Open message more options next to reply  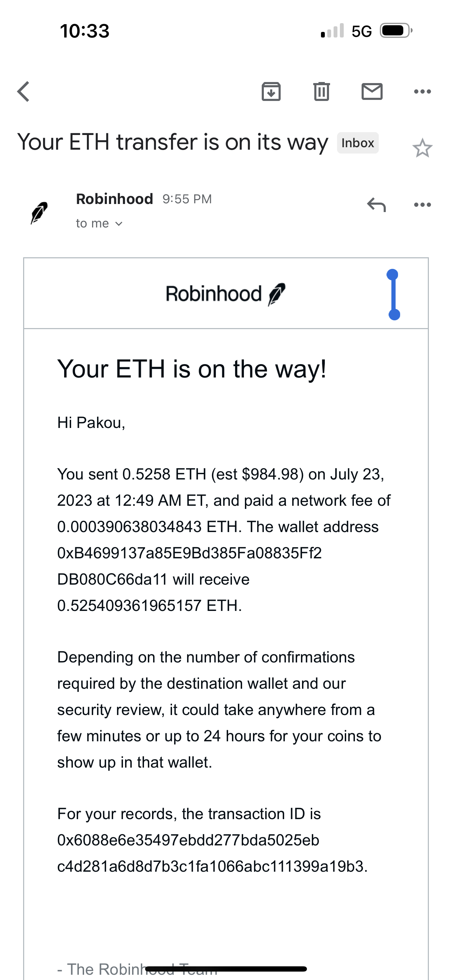coord(422,205)
